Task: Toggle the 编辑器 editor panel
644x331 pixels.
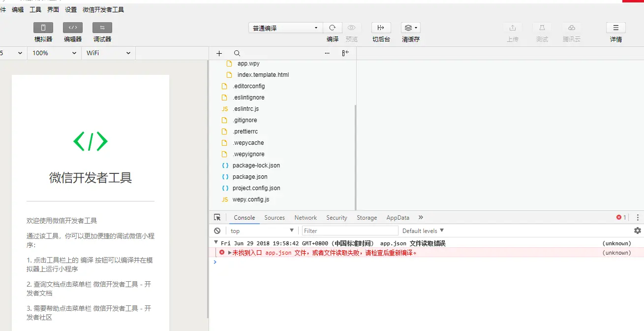Action: 73,28
